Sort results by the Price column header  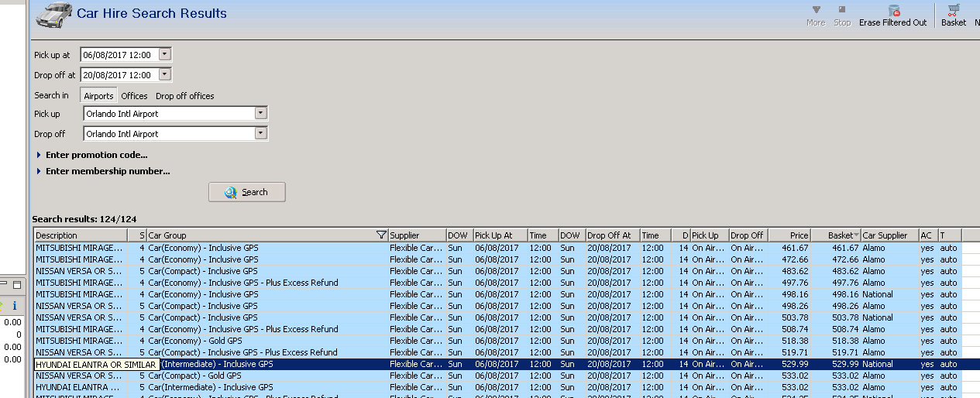(x=799, y=235)
